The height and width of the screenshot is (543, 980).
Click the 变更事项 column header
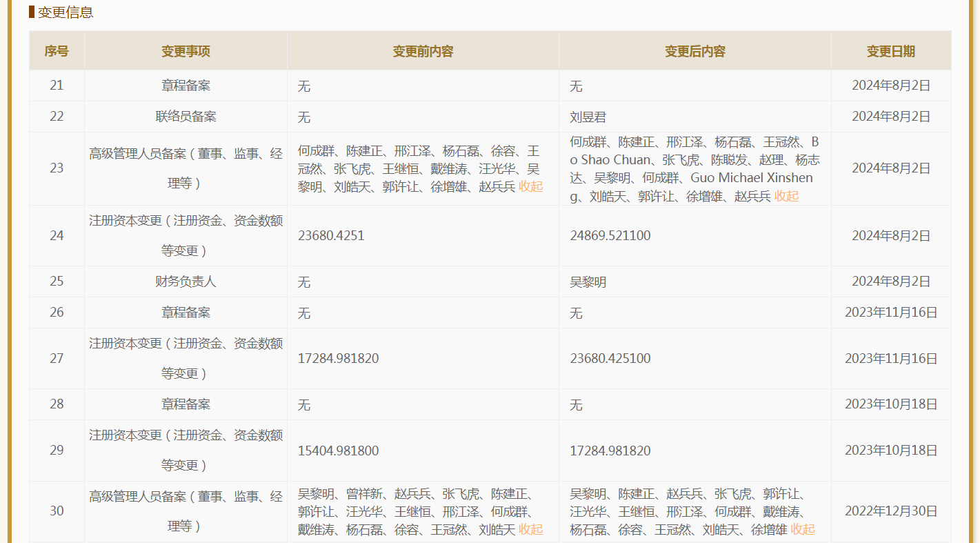tap(186, 51)
